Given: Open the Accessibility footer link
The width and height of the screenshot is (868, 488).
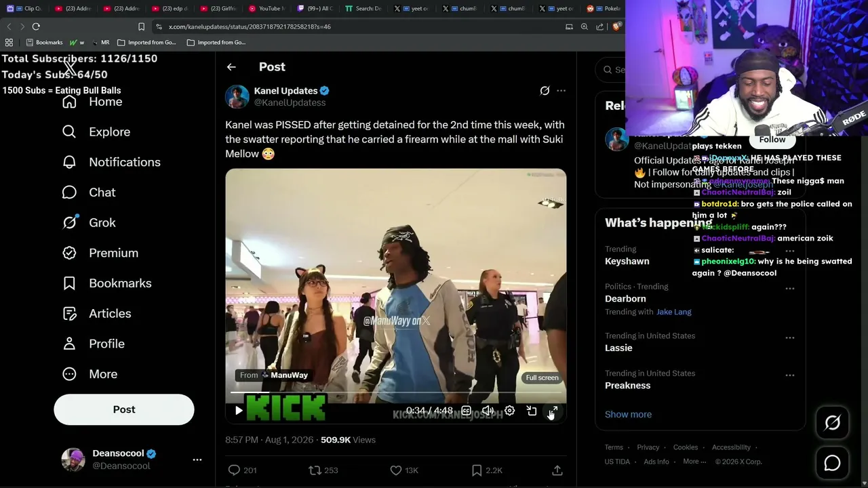Looking at the screenshot, I should coord(731,447).
